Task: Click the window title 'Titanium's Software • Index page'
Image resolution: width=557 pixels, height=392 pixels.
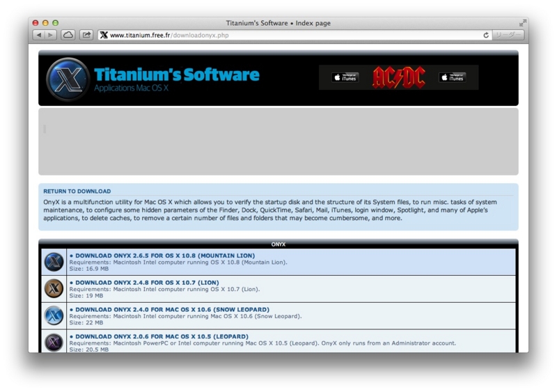Action: pyautogui.click(x=278, y=23)
